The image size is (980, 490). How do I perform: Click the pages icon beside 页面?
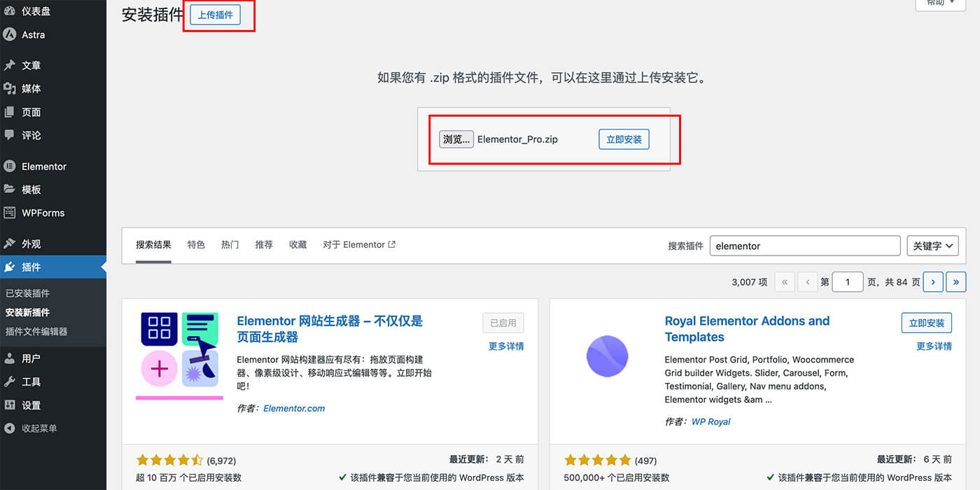click(10, 112)
